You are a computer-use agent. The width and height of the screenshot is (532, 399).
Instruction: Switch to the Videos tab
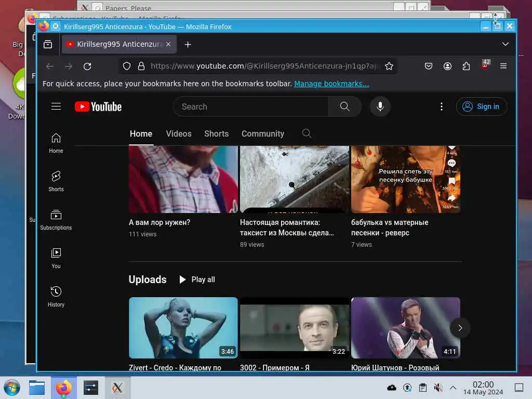(x=179, y=134)
